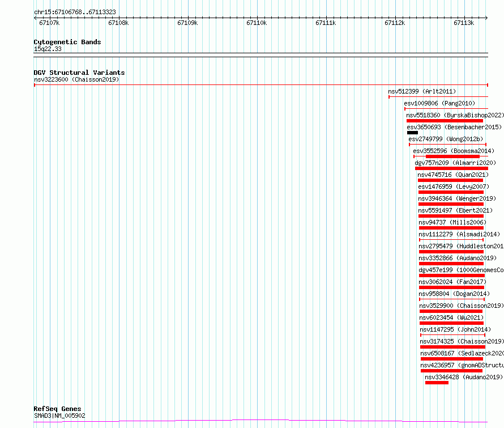
Task: Click the chr15:67106768..67113323 coordinate label
Action: (75, 12)
